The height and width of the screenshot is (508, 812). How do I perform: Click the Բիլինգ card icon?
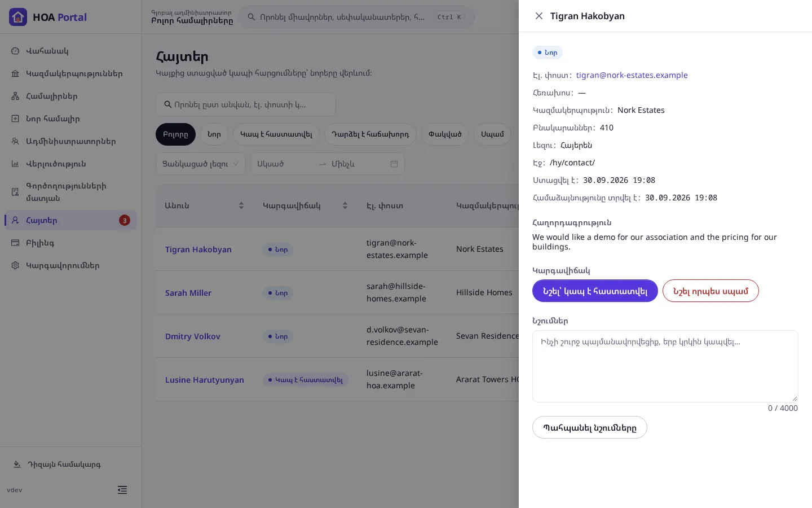pos(15,243)
